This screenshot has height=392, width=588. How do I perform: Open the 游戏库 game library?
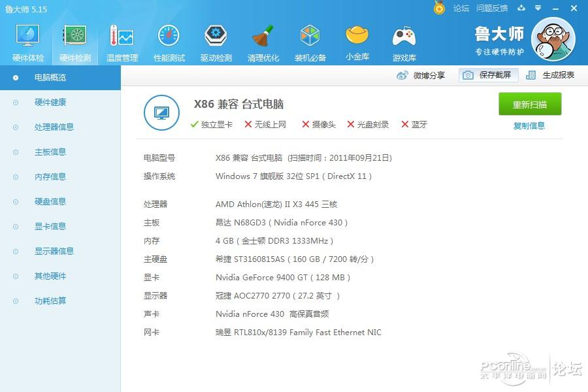coord(404,42)
